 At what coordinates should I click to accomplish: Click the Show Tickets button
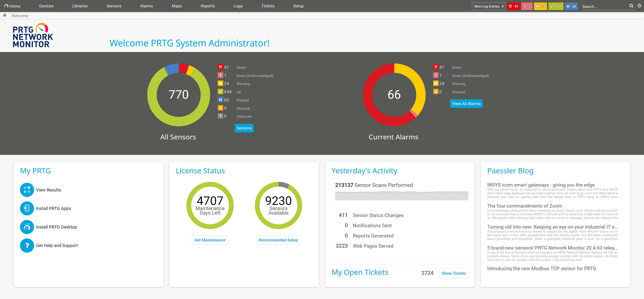453,273
